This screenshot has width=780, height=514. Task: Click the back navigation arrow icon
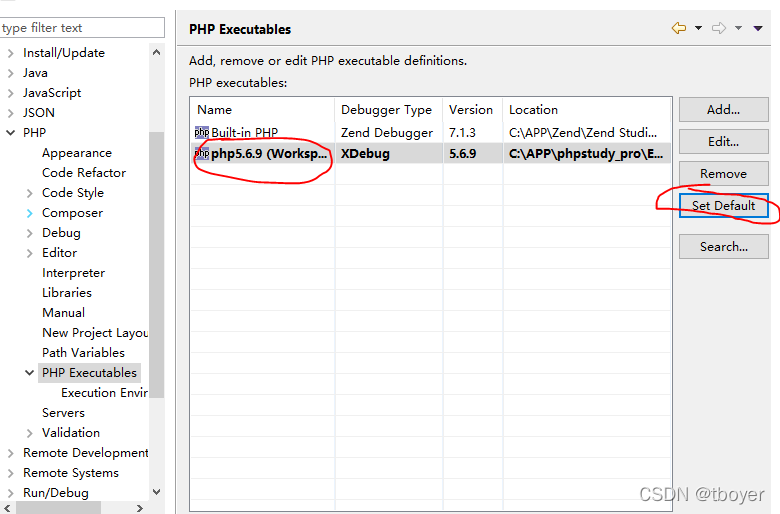click(x=679, y=28)
